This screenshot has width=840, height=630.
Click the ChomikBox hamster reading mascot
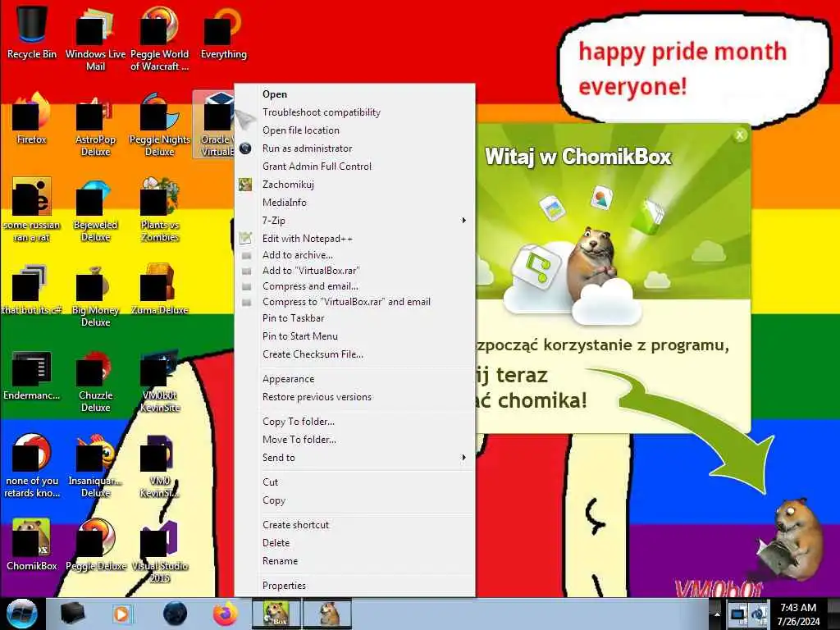[792, 539]
